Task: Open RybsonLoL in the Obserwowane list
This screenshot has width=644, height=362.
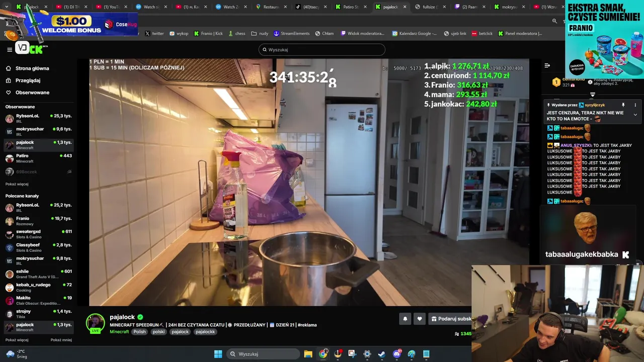Action: (38, 119)
